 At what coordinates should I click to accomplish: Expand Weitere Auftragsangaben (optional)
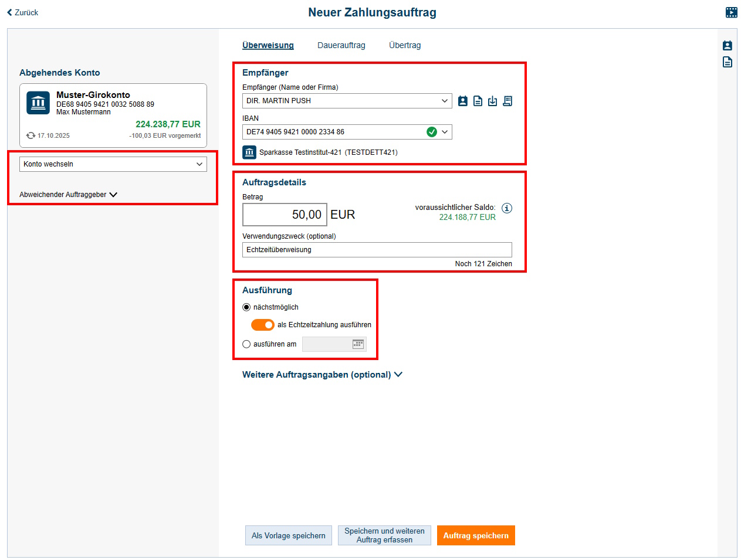click(x=322, y=374)
